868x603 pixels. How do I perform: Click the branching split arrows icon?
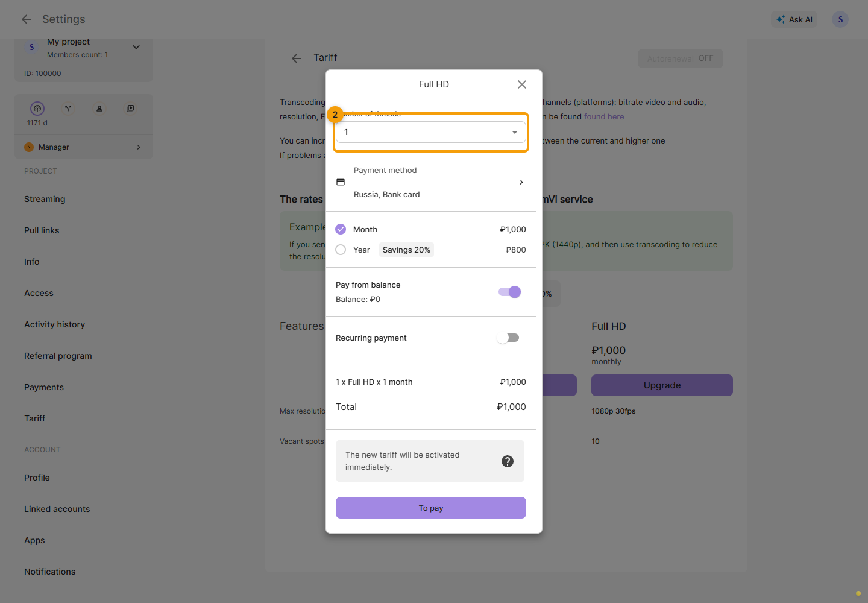click(x=68, y=109)
